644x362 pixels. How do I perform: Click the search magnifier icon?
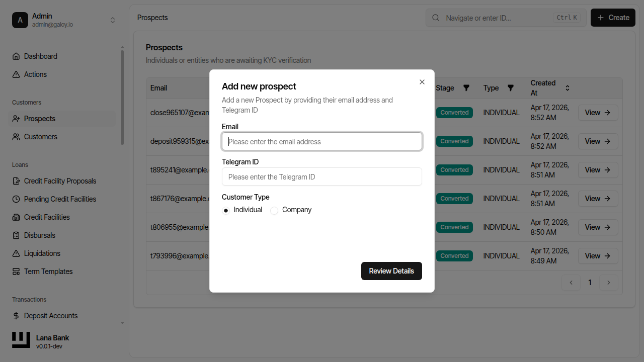(x=435, y=18)
